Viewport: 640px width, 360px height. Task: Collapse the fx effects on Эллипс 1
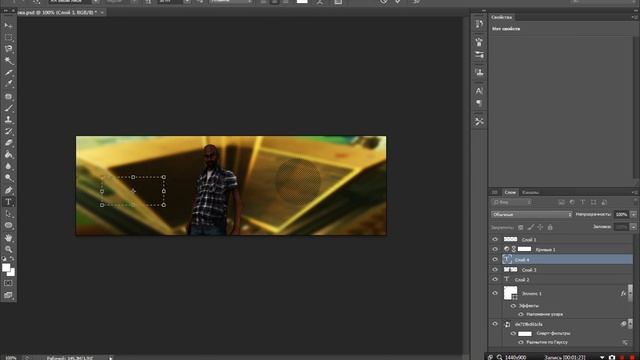tap(630, 293)
